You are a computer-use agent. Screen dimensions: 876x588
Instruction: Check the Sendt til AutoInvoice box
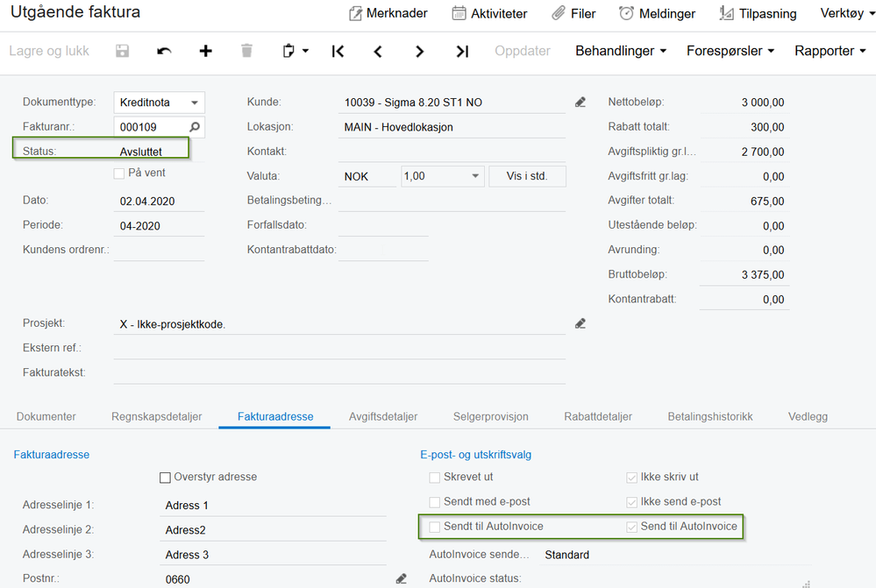tap(435, 527)
